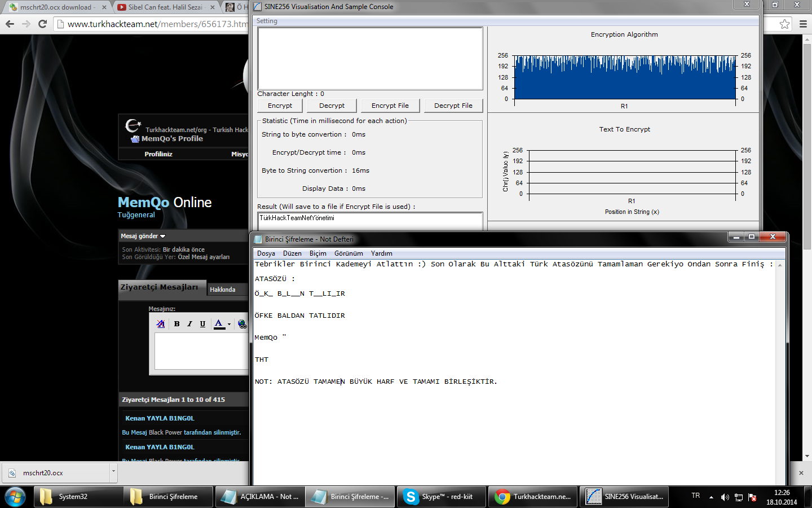The image size is (812, 508).
Task: Open the Görünüm menu in Notepad
Action: [348, 253]
